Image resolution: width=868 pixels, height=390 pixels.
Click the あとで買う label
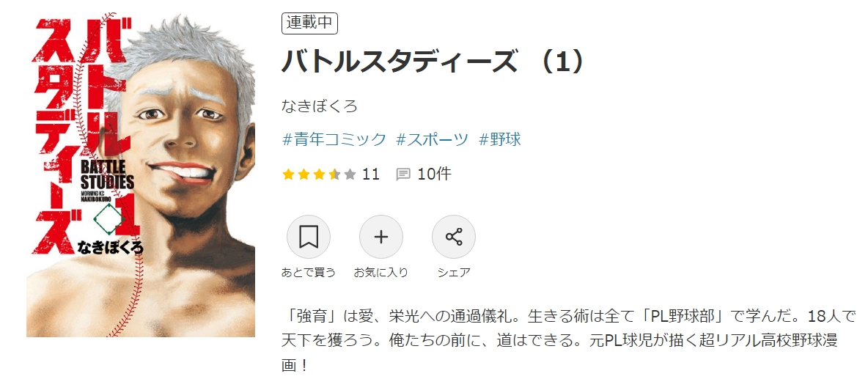(309, 273)
